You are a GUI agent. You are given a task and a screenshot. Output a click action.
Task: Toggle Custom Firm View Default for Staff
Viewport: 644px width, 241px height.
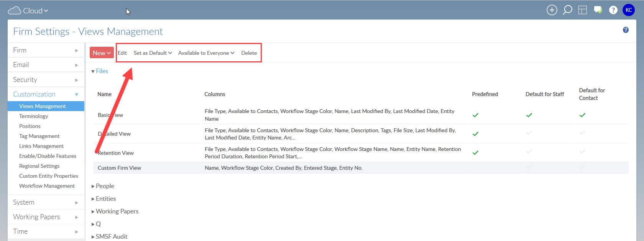[529, 167]
